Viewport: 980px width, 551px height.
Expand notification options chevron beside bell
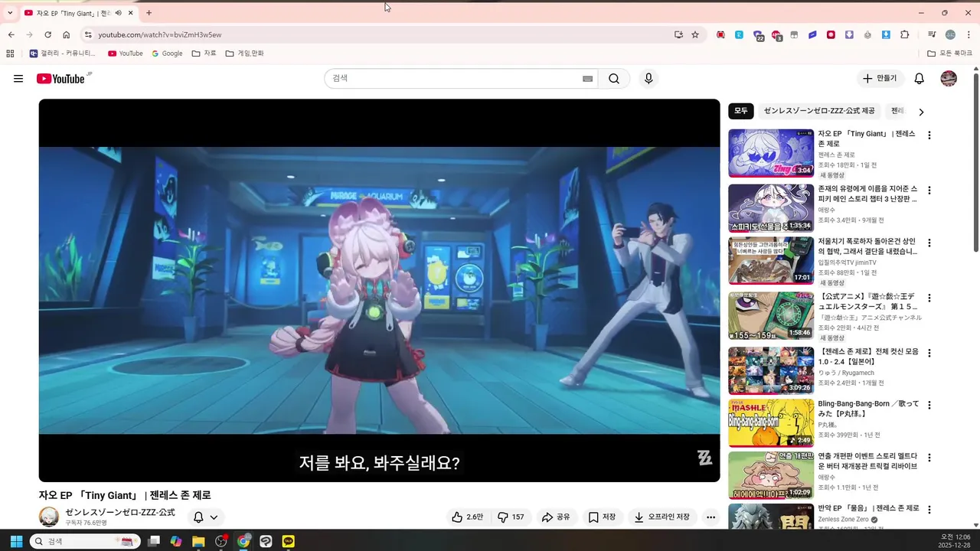pyautogui.click(x=214, y=517)
